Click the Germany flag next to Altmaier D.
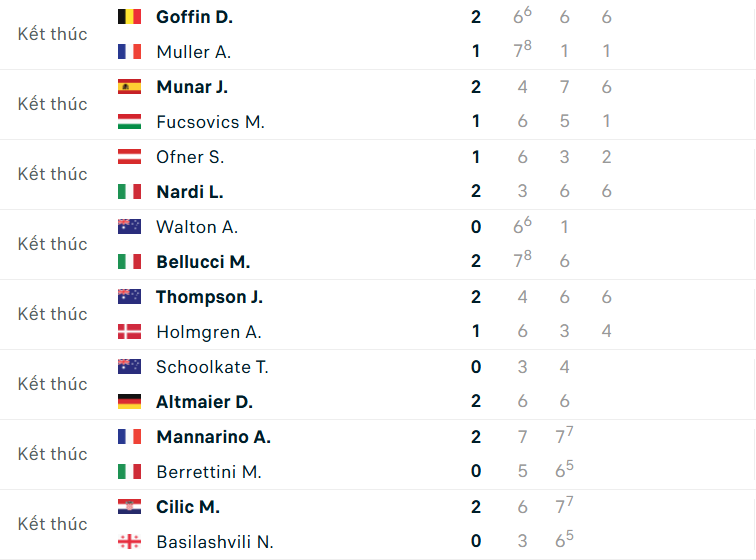Viewport: 756px width, 560px height. 129,402
